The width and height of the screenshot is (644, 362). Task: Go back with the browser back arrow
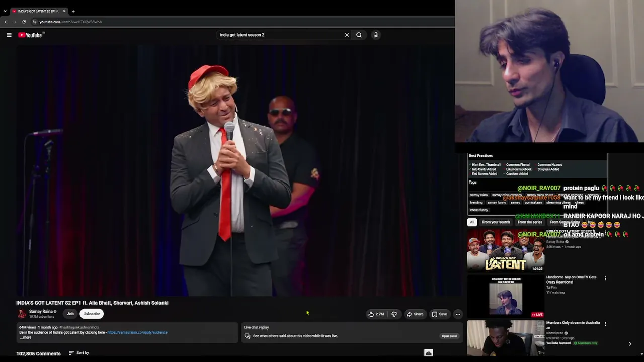pos(6,22)
